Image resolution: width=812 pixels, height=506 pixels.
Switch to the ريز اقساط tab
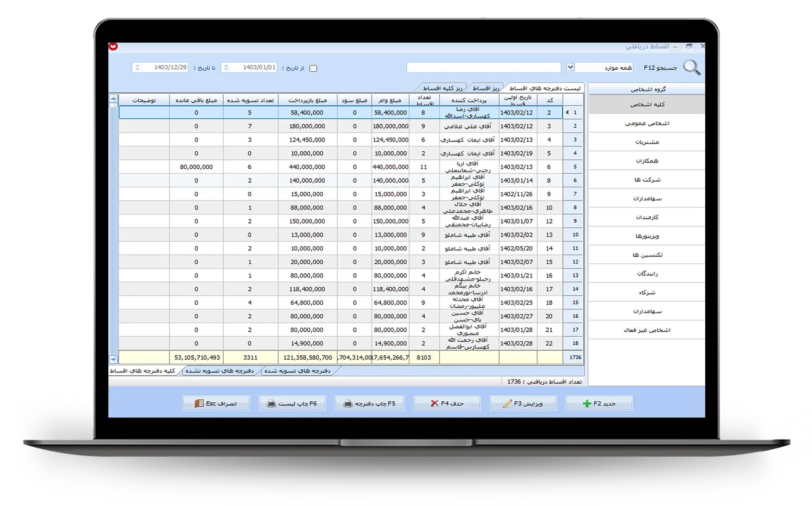(x=486, y=88)
